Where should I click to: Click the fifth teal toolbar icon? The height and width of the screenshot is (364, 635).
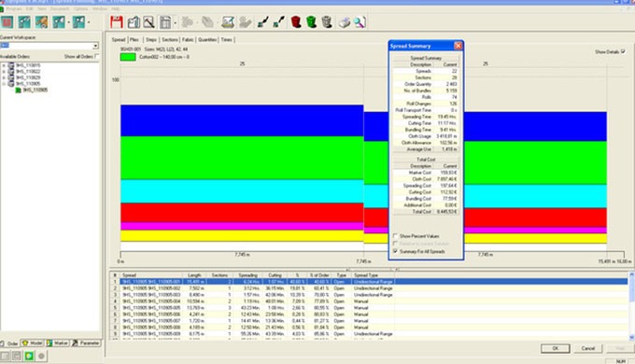[x=78, y=21]
